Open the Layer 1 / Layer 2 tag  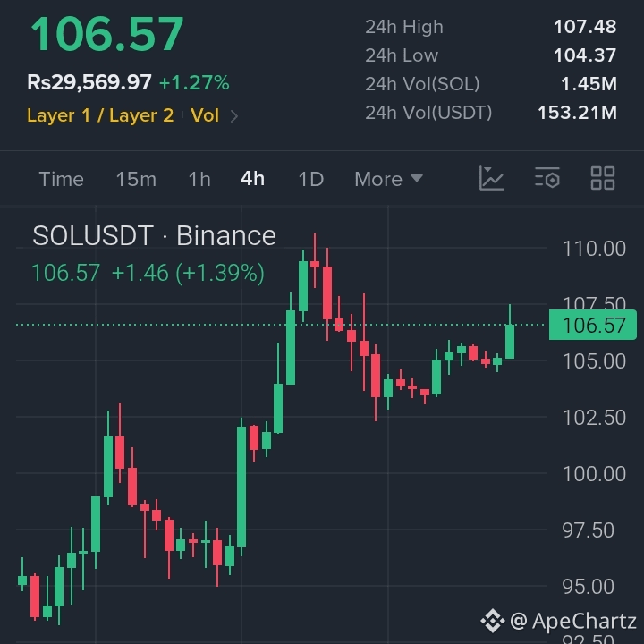(100, 115)
